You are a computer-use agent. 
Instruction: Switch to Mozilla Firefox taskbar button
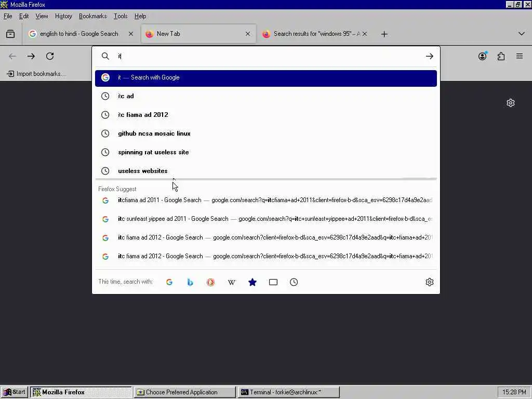point(81,392)
